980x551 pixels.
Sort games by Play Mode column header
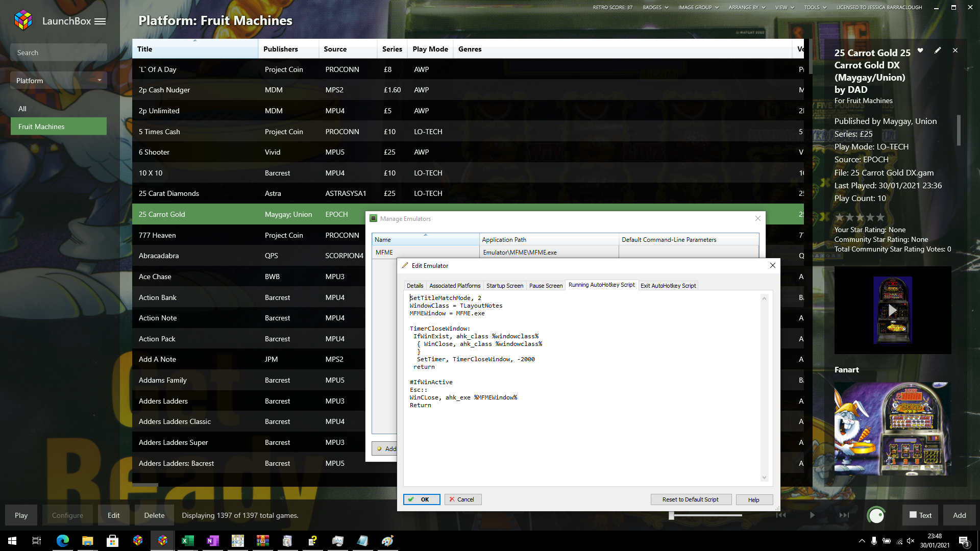coord(430,49)
